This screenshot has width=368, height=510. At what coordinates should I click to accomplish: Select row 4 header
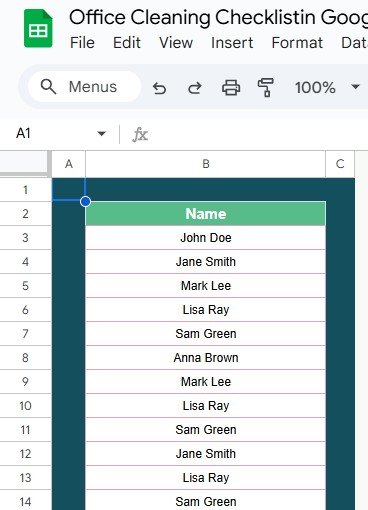click(x=25, y=262)
